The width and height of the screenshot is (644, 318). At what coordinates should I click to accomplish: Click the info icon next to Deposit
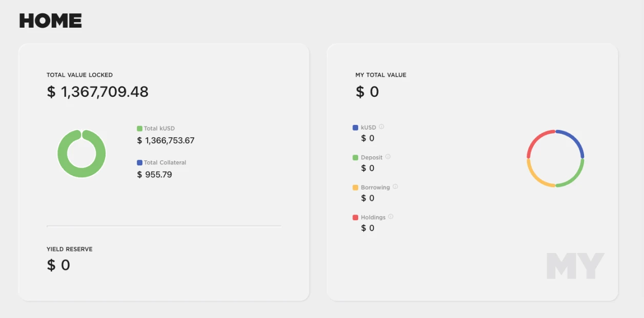point(388,157)
